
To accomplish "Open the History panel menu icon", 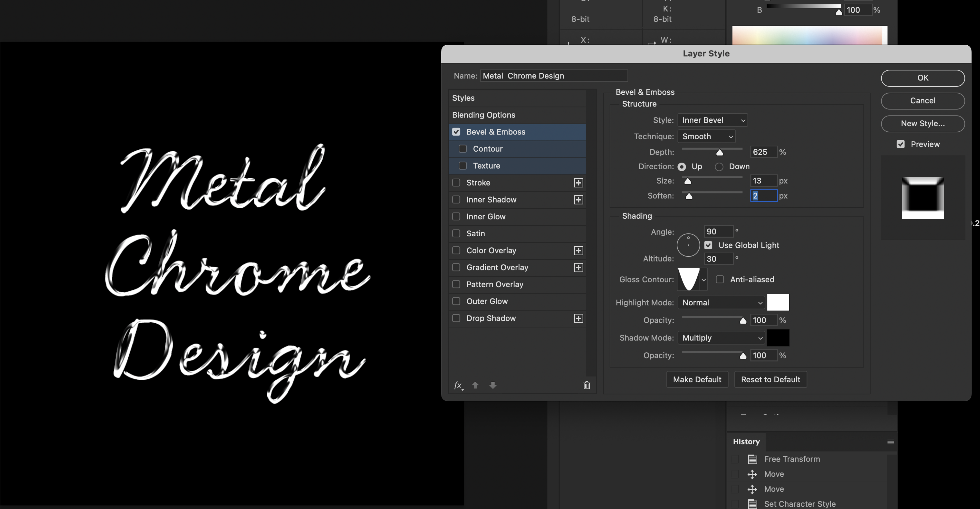I will click(x=890, y=442).
